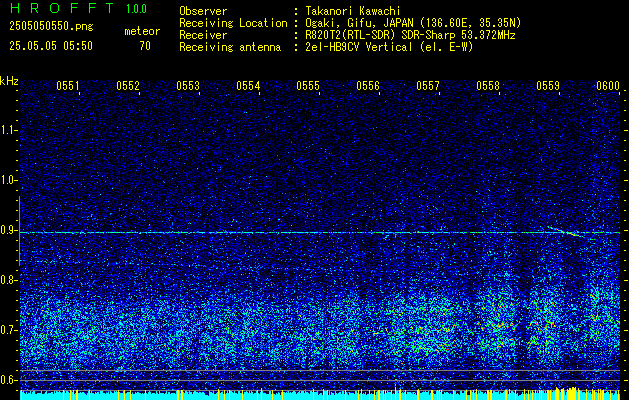Click the 0552 time marker

click(x=128, y=86)
